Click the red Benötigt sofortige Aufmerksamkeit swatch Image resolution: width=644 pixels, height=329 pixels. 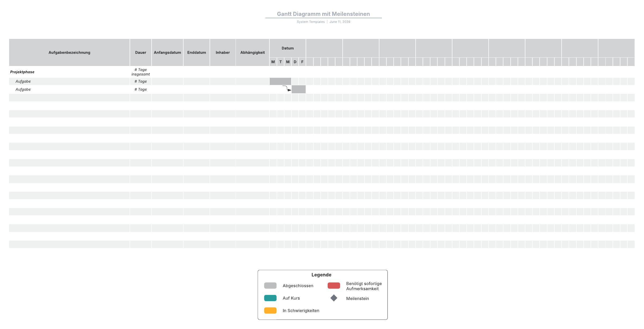(334, 286)
